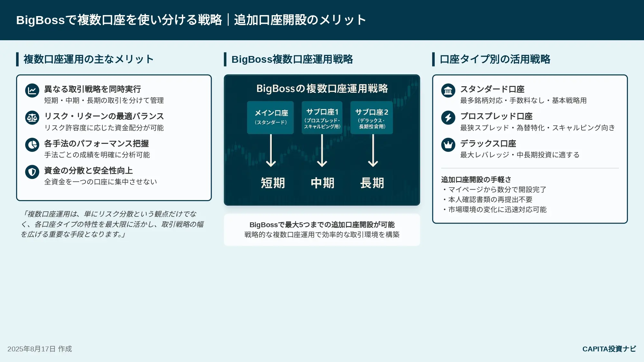
Task: Click text 資金の分散と安全性向上
Action: 88,171
